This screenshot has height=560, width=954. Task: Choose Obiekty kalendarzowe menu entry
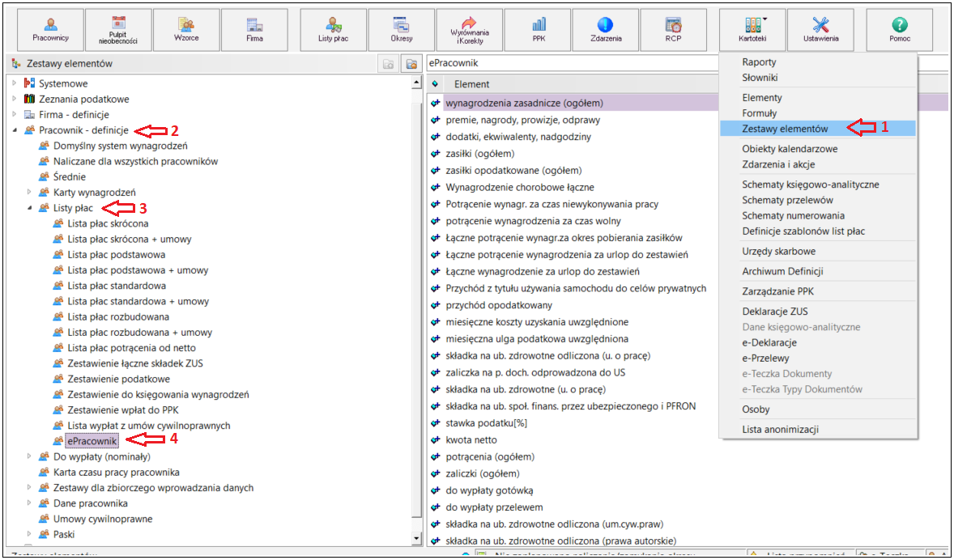pos(790,148)
